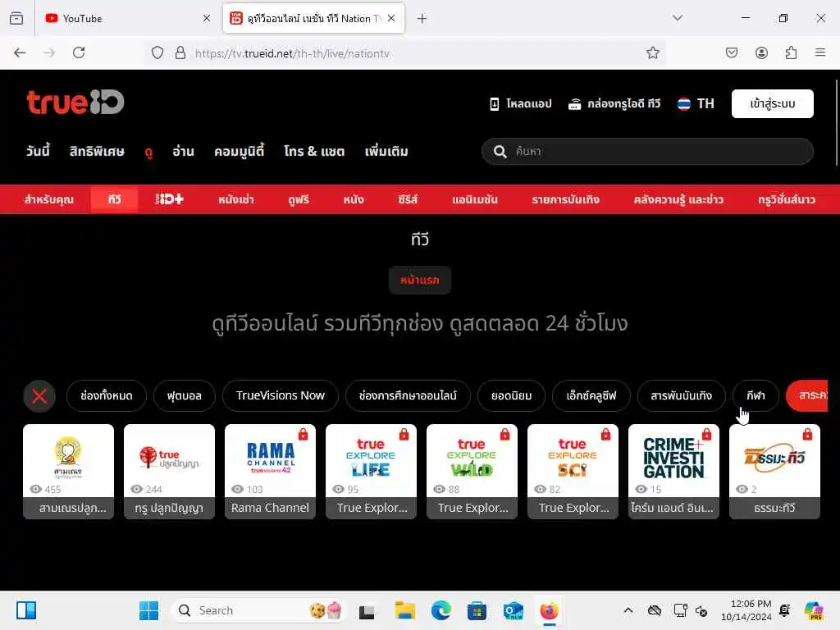Open the Rama Channel card
The width and height of the screenshot is (840, 630).
tap(270, 472)
